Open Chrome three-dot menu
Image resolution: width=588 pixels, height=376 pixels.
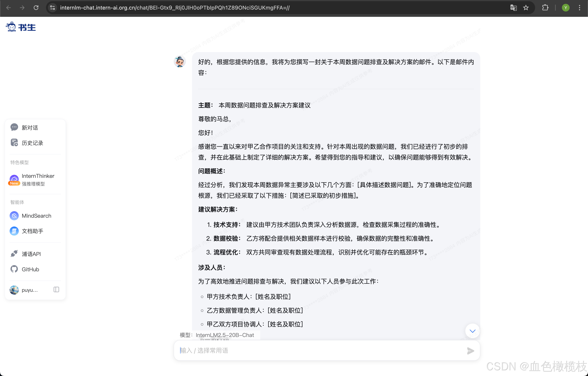click(x=579, y=8)
